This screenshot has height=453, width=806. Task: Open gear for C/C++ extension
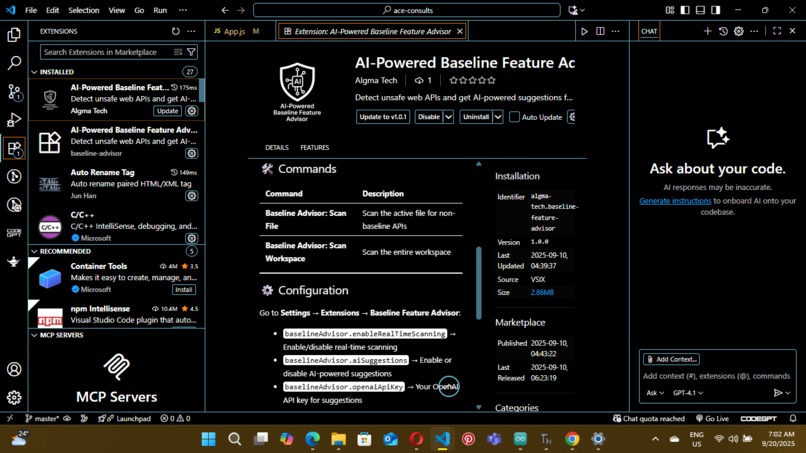point(192,238)
